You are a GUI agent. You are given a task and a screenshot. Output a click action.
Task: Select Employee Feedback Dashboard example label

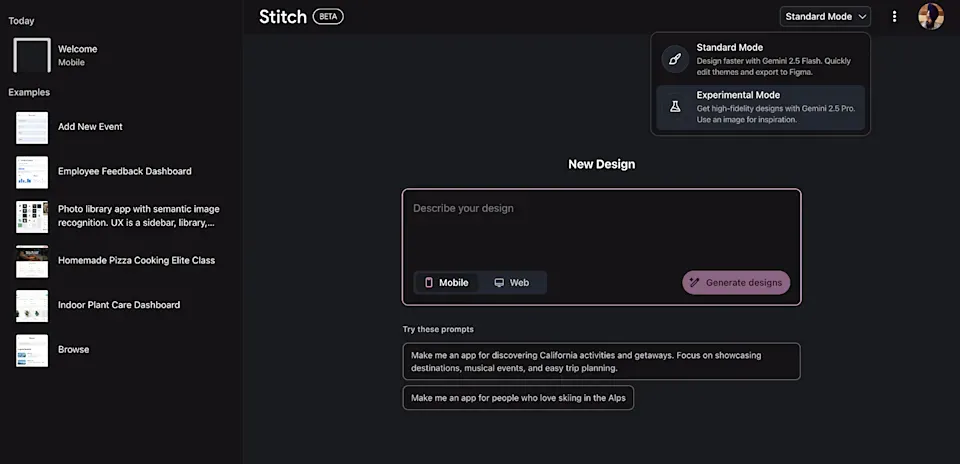125,171
